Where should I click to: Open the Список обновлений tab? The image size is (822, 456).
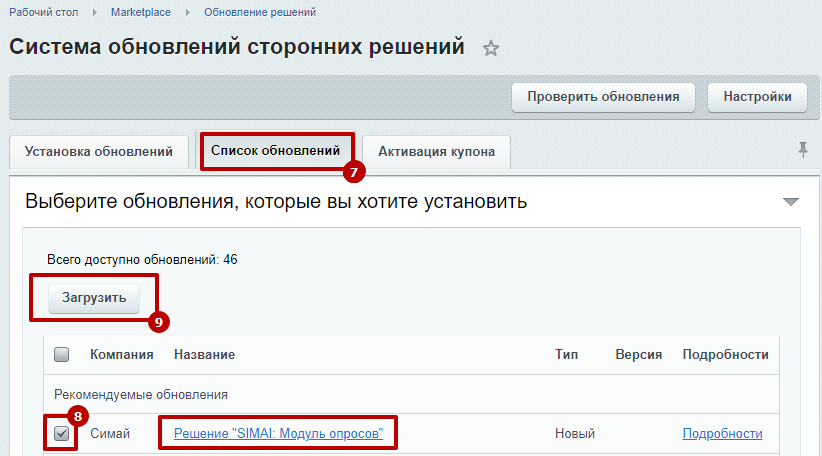(275, 151)
